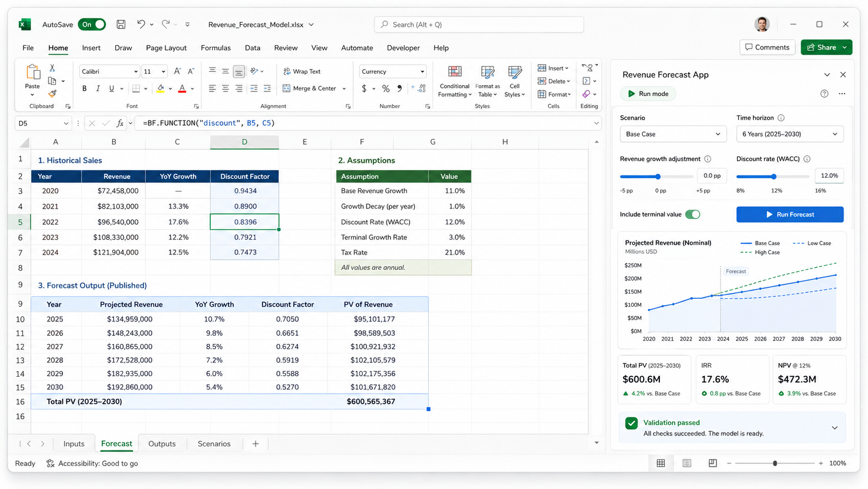
Task: Open the Name Box D5 dropdown
Action: [x=66, y=123]
